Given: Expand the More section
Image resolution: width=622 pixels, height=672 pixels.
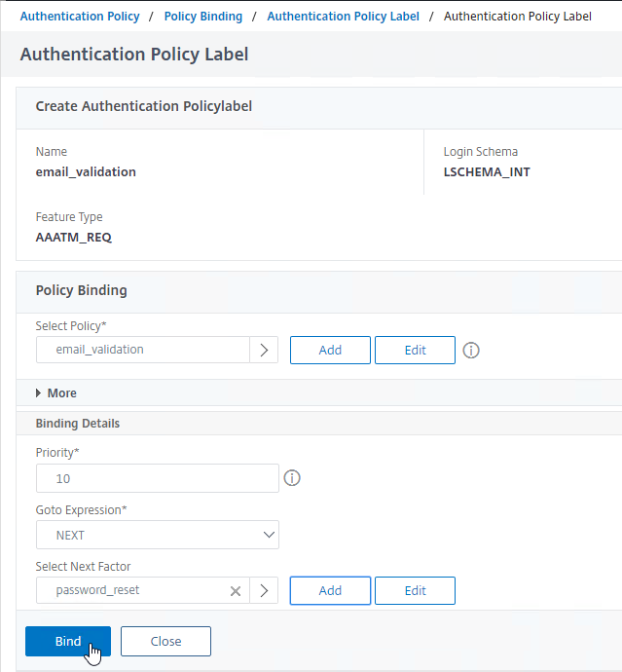Looking at the screenshot, I should [x=56, y=393].
